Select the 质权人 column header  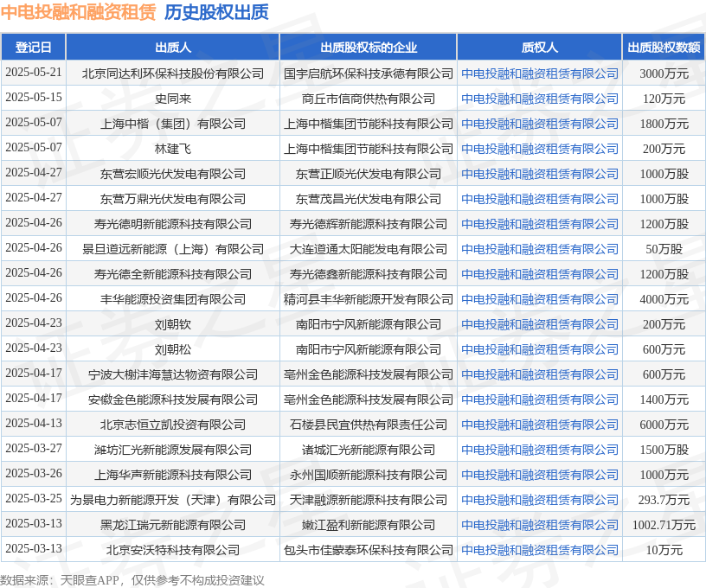pos(539,48)
